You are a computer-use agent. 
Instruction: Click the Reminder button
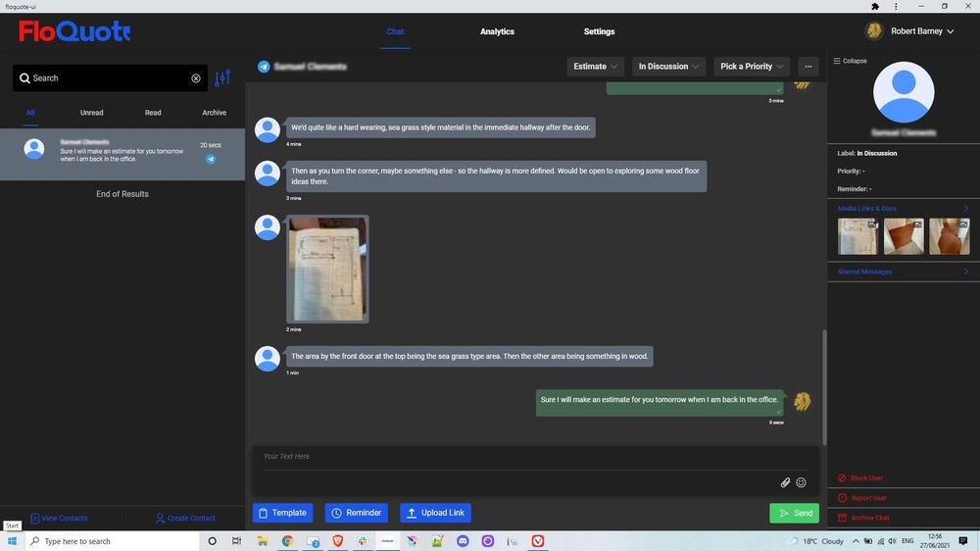[x=357, y=513]
